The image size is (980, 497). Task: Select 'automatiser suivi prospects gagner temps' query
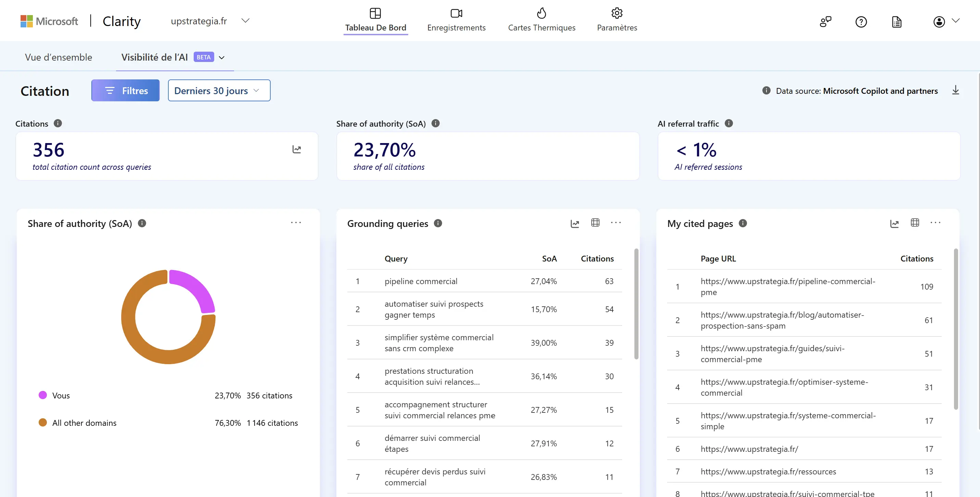(x=484, y=309)
